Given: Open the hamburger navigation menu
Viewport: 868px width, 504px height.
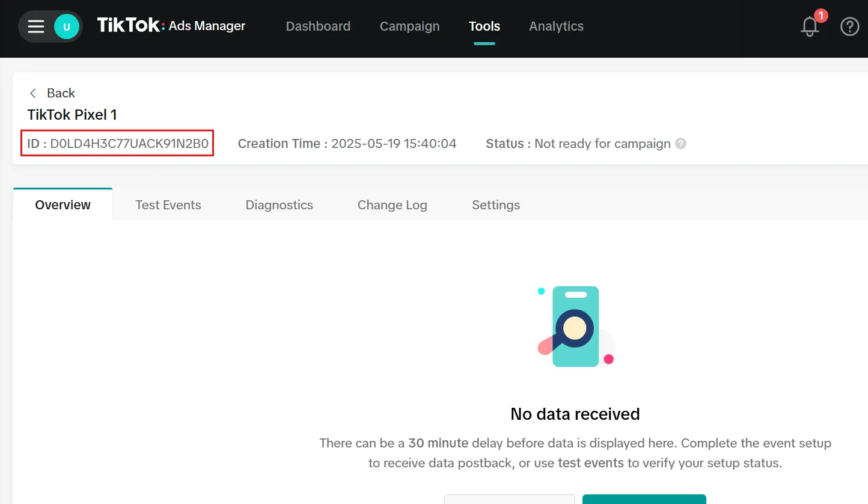Looking at the screenshot, I should click(x=36, y=26).
